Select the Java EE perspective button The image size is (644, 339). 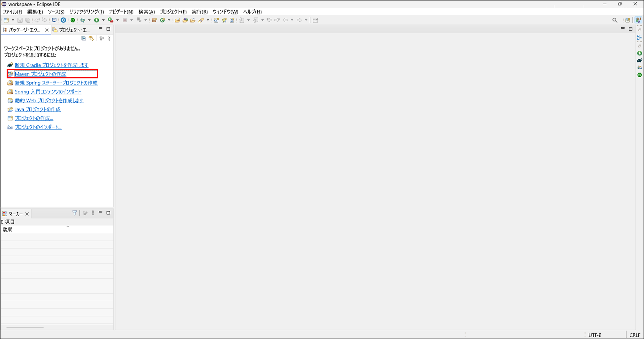(638, 20)
